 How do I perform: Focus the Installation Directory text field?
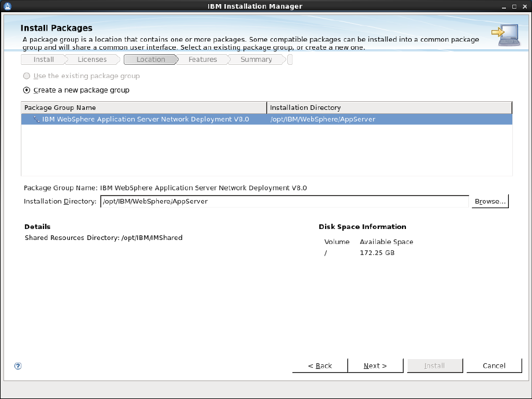pyautogui.click(x=285, y=201)
